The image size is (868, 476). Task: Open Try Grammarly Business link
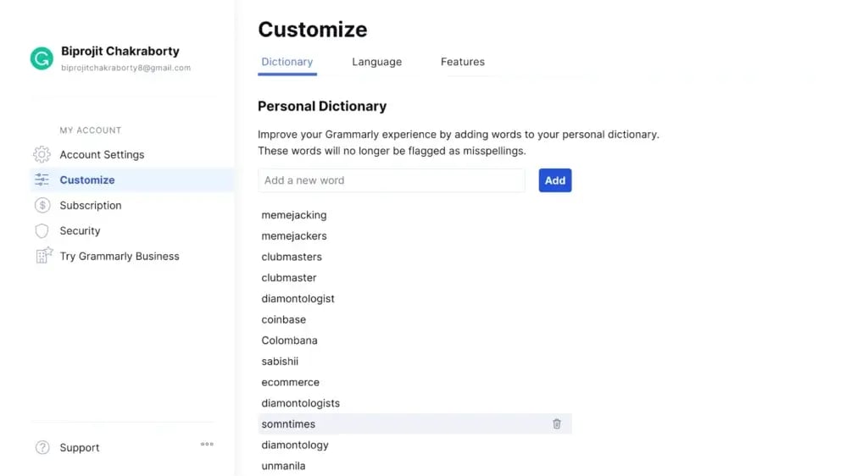(120, 256)
